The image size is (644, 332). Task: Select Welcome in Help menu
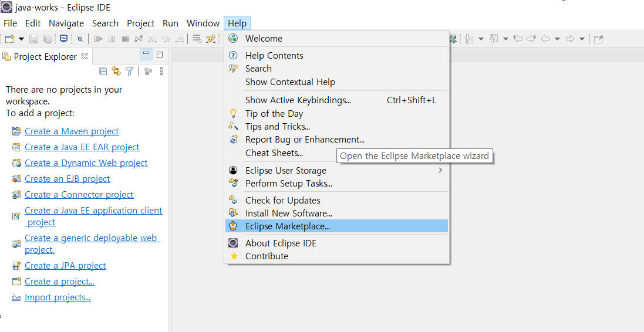click(x=337, y=39)
